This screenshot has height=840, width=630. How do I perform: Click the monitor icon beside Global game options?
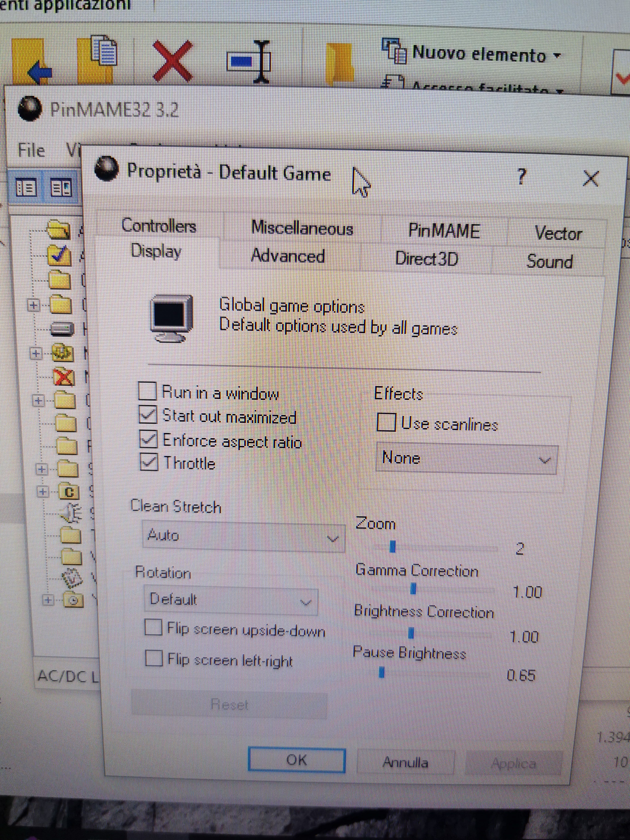pos(171,319)
